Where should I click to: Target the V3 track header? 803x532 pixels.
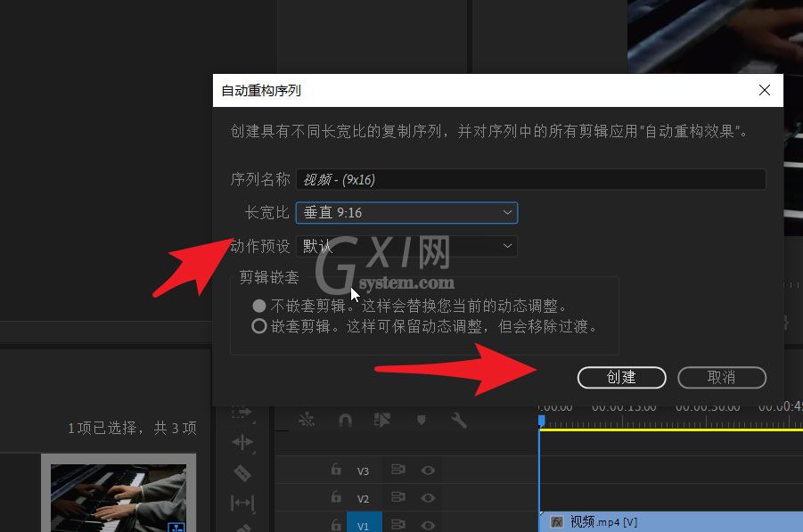[363, 471]
